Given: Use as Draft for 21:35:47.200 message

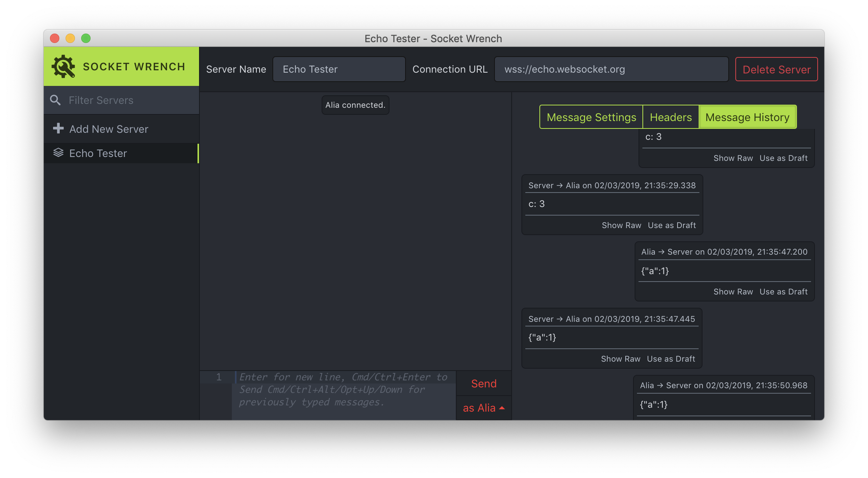Looking at the screenshot, I should pos(783,292).
